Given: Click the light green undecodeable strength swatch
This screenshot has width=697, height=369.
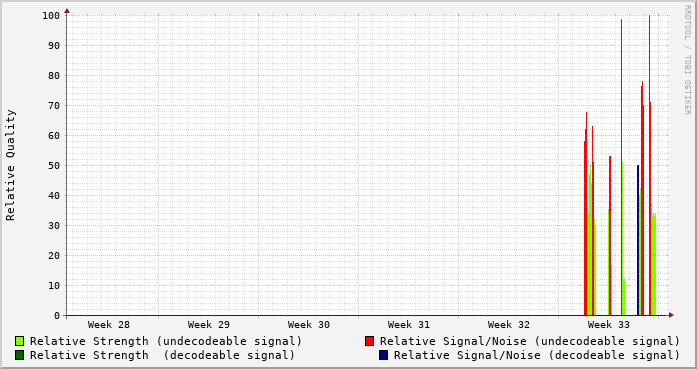Looking at the screenshot, I should coord(20,341).
